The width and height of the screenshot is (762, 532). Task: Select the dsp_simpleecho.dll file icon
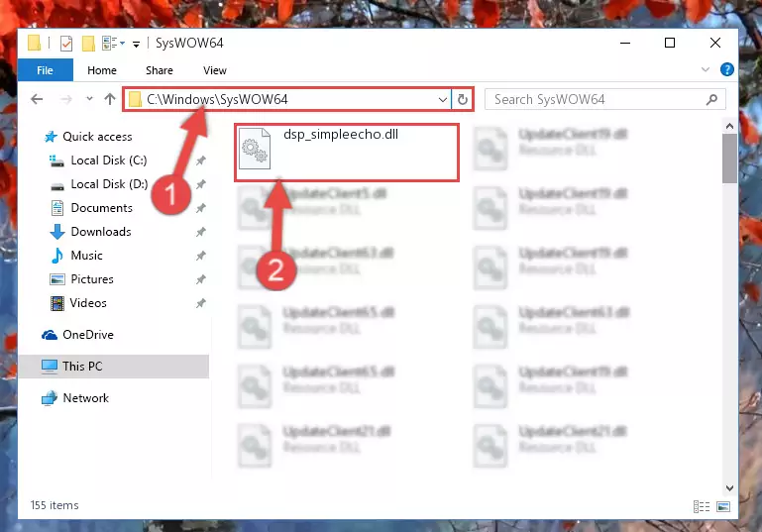pyautogui.click(x=254, y=149)
